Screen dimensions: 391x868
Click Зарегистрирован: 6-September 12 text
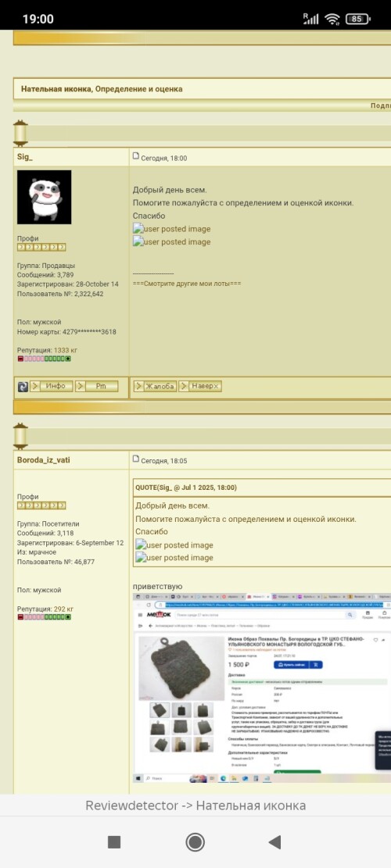click(70, 543)
